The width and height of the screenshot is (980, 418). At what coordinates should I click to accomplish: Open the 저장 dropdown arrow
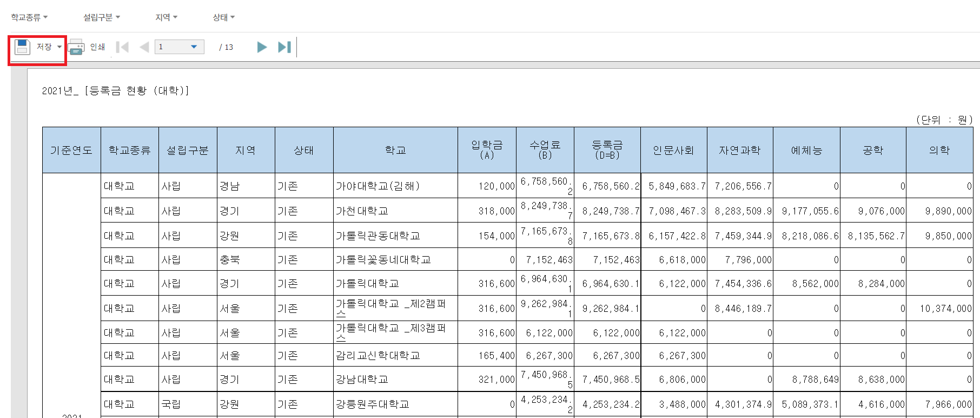pos(59,47)
